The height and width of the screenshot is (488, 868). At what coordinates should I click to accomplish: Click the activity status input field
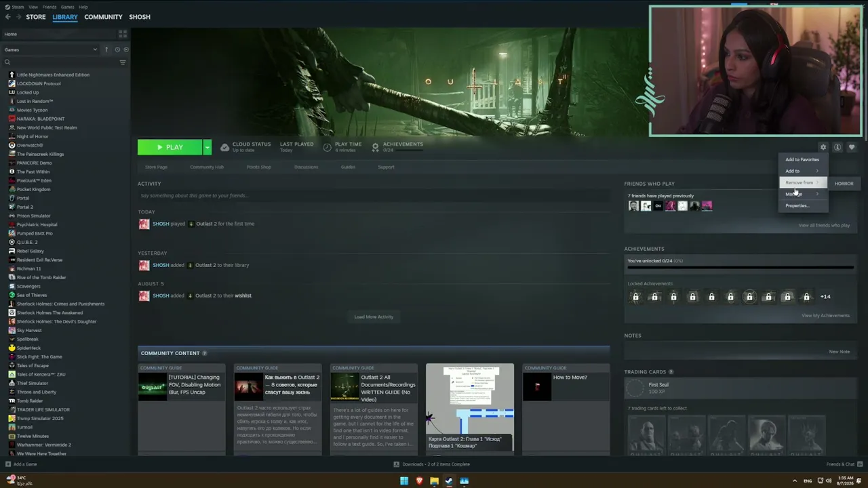coord(374,196)
